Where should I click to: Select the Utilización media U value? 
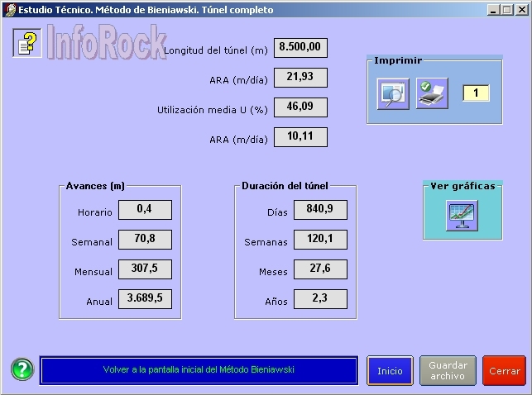pyautogui.click(x=300, y=107)
